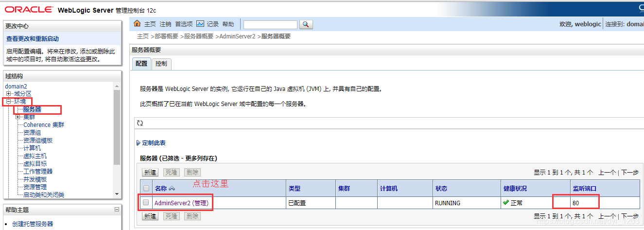Click the 记录 toolbar text
This screenshot has width=644, height=230.
(x=213, y=24)
